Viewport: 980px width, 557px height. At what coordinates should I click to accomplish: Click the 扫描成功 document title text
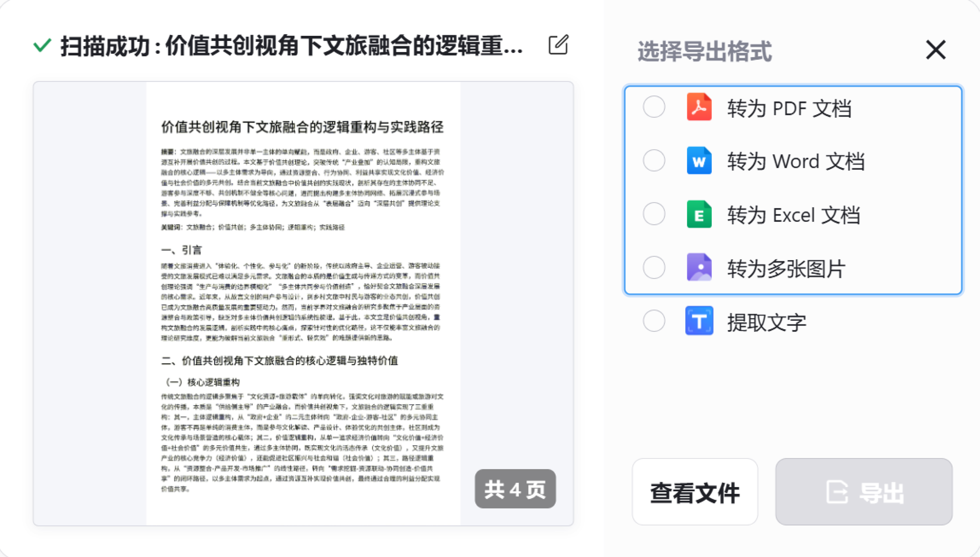point(292,46)
